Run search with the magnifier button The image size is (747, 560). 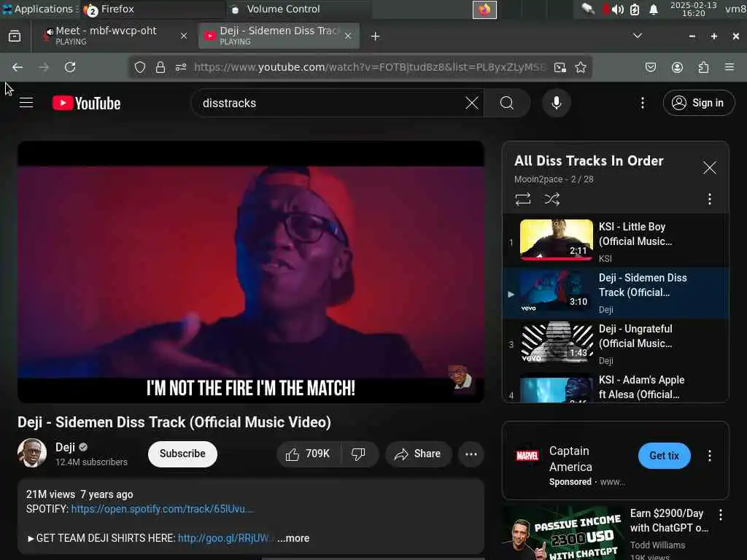point(507,103)
